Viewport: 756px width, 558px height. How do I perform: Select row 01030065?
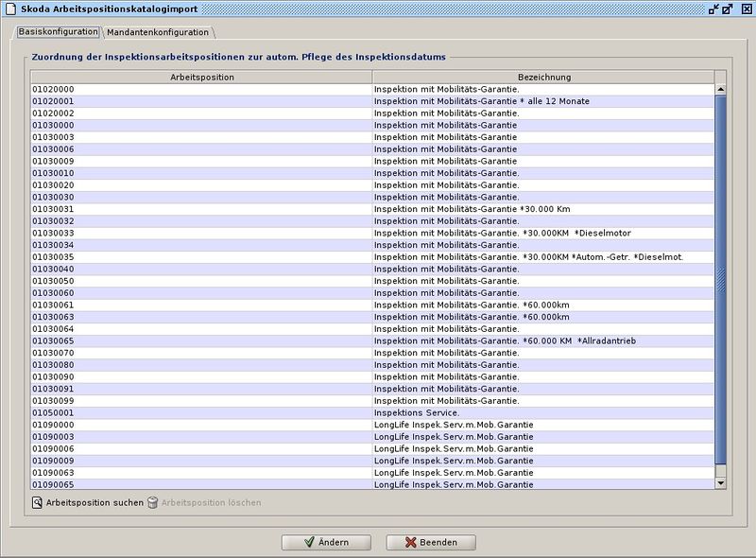(x=372, y=340)
